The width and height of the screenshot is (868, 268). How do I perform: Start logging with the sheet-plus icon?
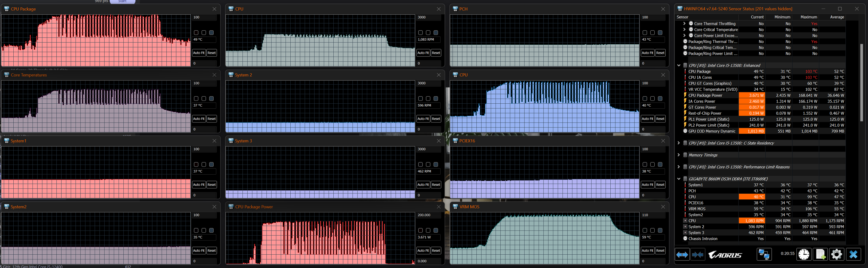coord(821,255)
